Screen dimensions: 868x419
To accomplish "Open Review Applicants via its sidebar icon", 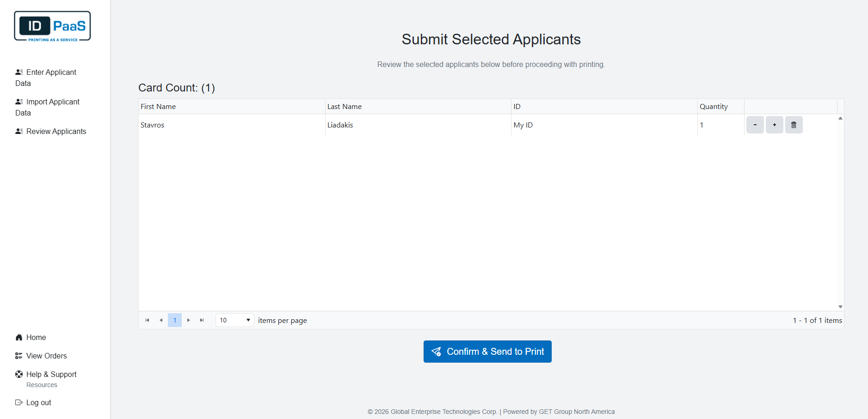I will (x=18, y=131).
